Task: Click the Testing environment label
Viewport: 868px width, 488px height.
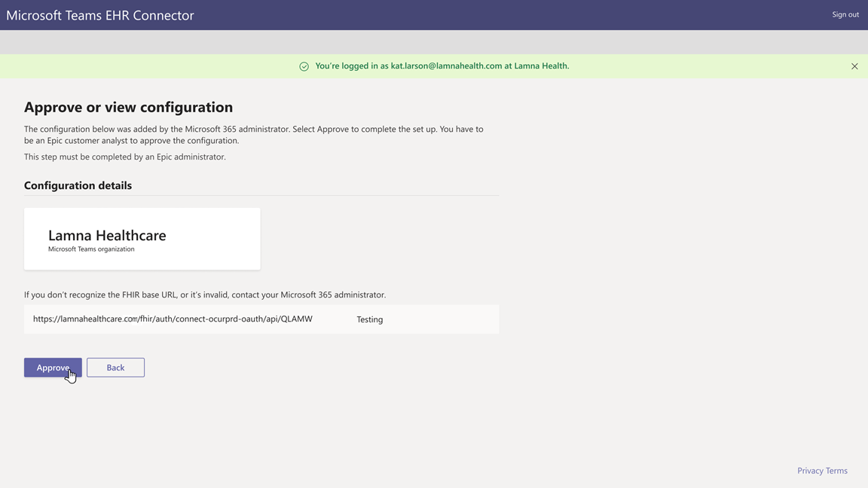Action: 370,319
